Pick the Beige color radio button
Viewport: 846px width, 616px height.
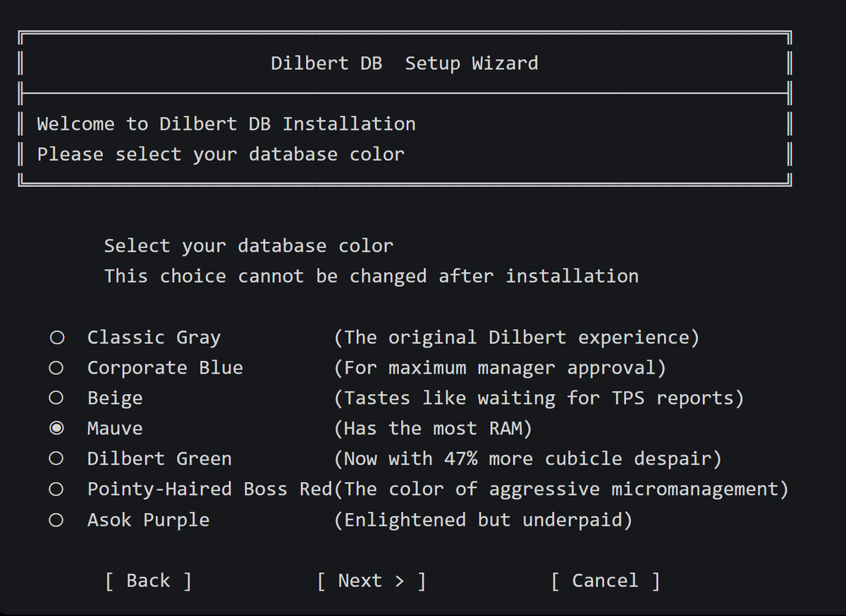pyautogui.click(x=57, y=398)
